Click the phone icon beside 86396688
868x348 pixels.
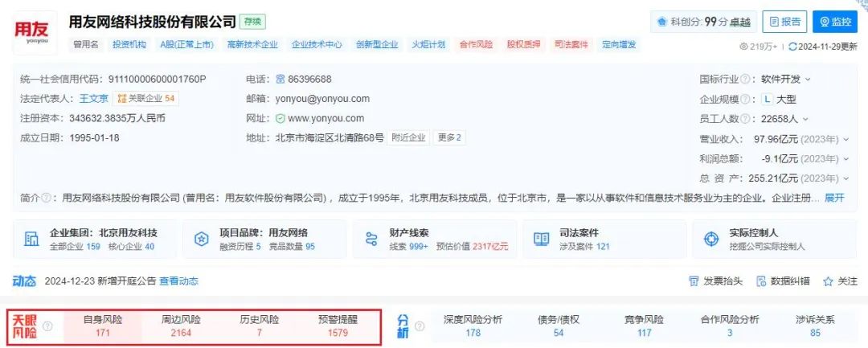point(280,79)
